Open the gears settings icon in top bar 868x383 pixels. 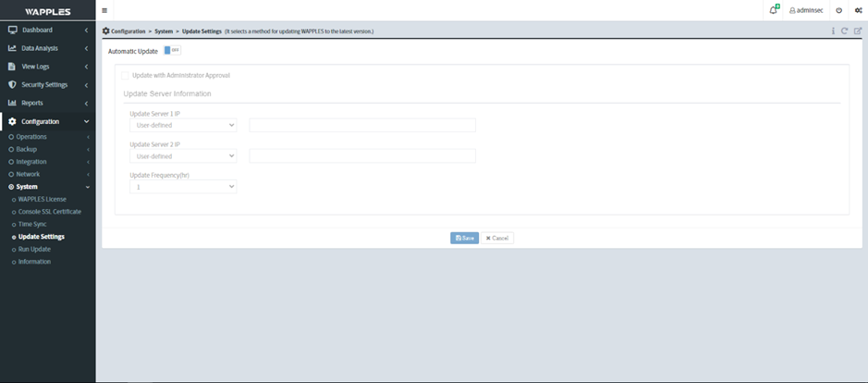pyautogui.click(x=858, y=11)
